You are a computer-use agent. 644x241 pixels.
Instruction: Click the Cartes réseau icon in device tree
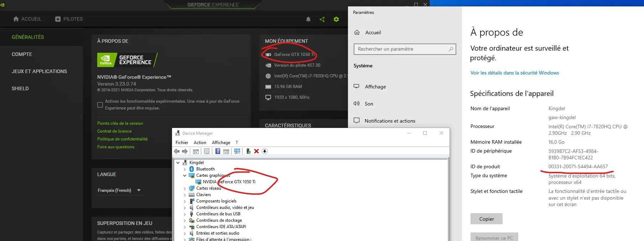tap(192, 188)
